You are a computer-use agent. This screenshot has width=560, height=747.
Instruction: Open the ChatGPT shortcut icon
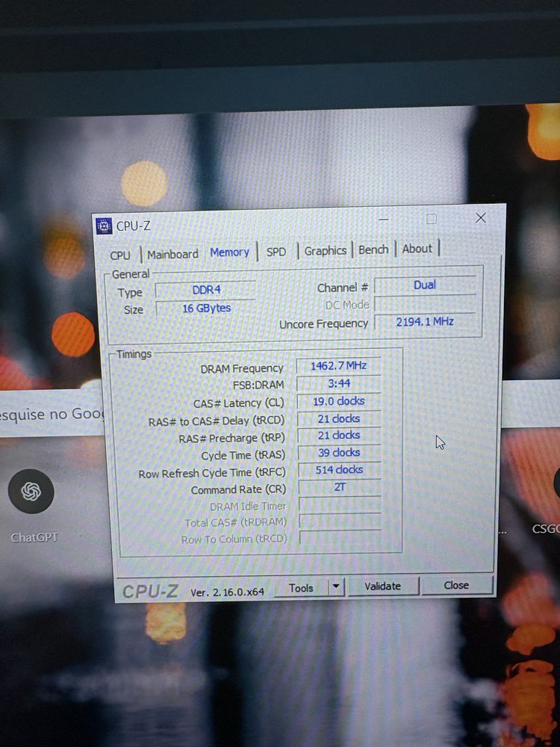point(31,492)
